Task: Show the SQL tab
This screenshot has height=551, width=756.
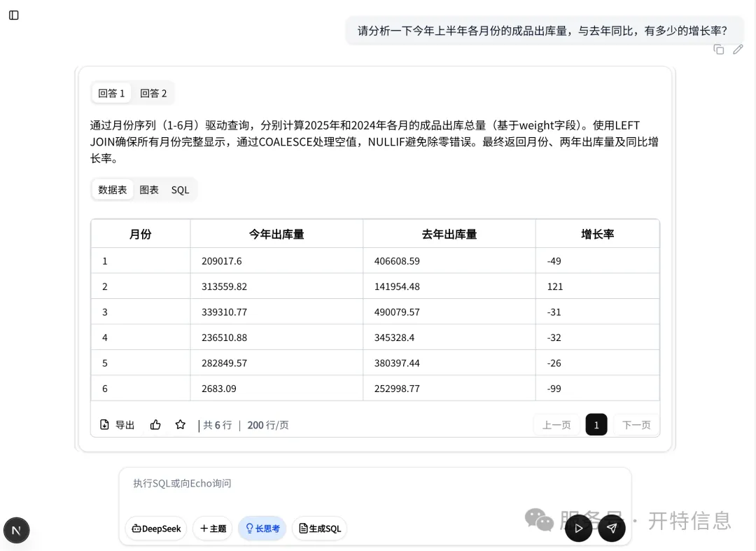Action: click(x=180, y=190)
